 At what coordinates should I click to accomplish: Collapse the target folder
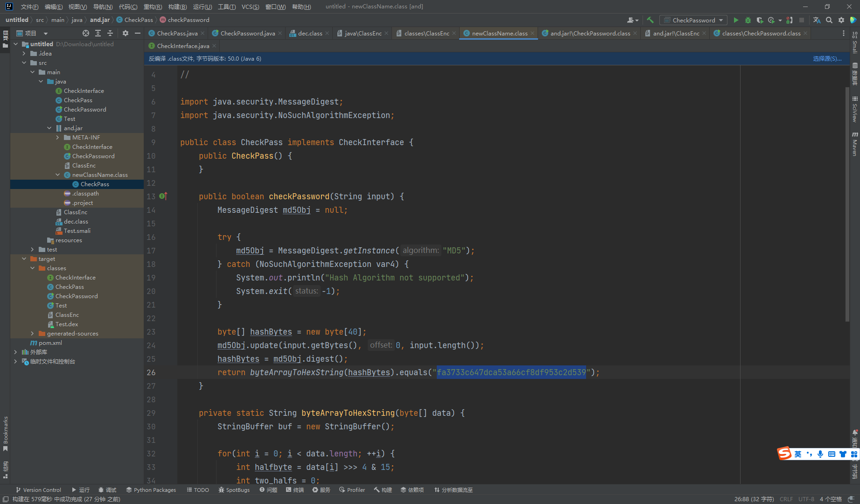[24, 259]
